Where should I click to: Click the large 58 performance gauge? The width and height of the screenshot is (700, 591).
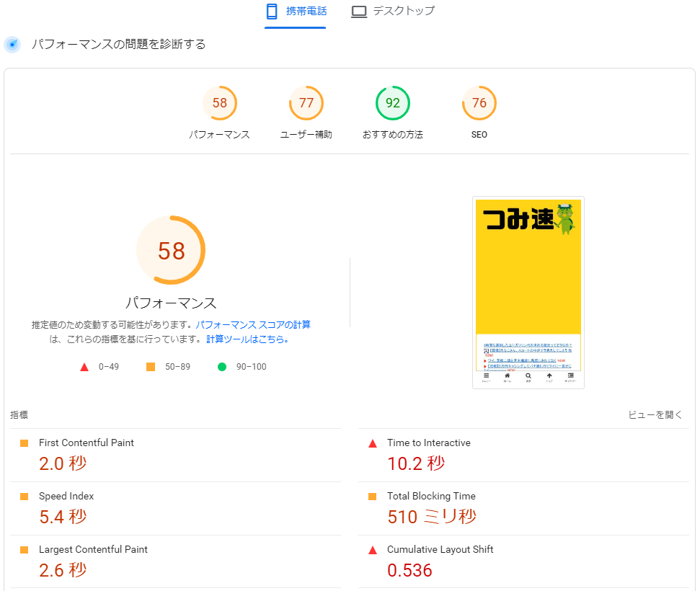coord(171,250)
